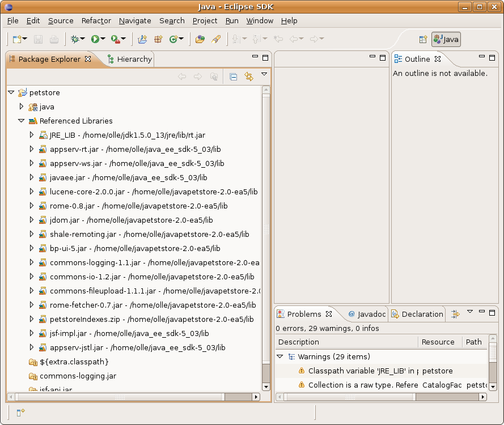Minimize the Outline panel
The width and height of the screenshot is (504, 425).
pos(482,57)
